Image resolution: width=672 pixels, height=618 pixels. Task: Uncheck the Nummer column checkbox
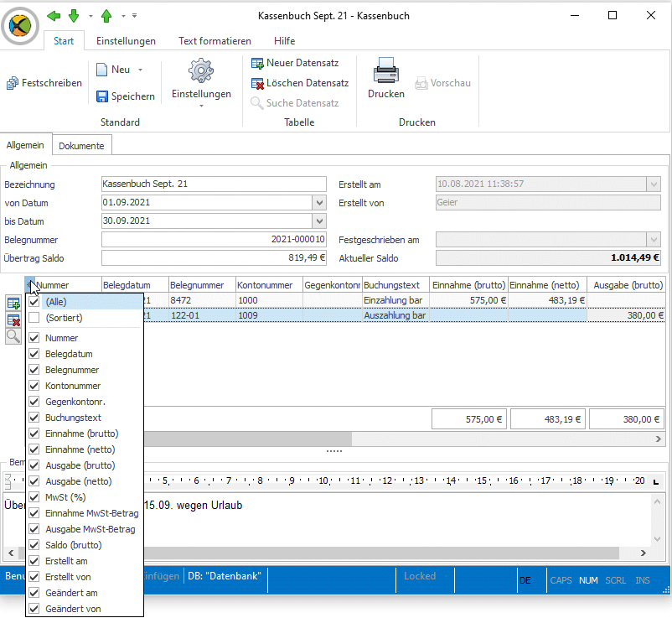coord(34,338)
